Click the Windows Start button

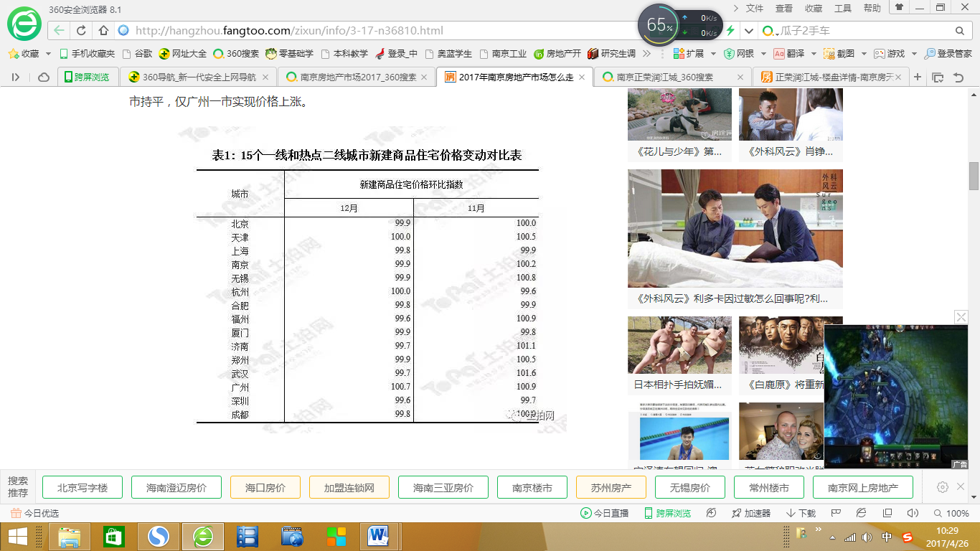point(17,537)
